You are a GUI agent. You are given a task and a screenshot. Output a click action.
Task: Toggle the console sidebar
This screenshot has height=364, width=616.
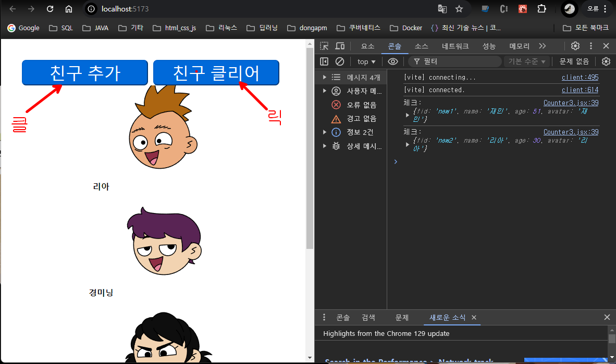(x=324, y=61)
